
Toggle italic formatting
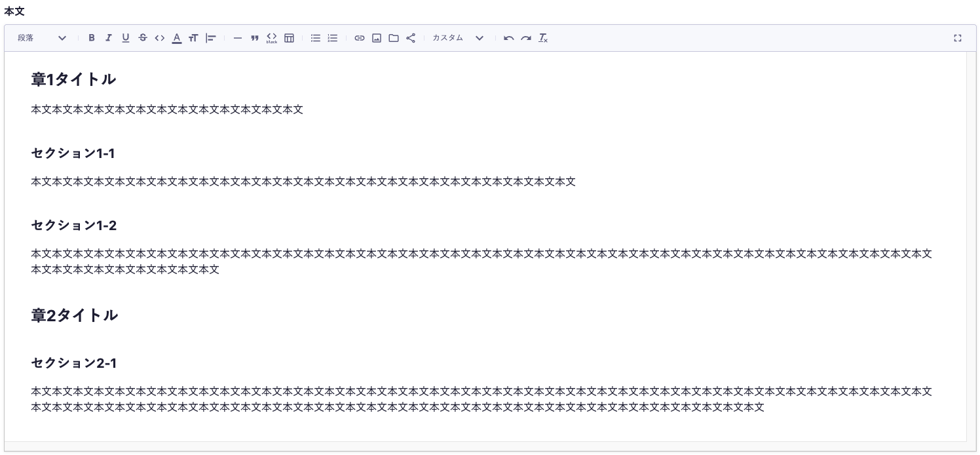(x=109, y=38)
